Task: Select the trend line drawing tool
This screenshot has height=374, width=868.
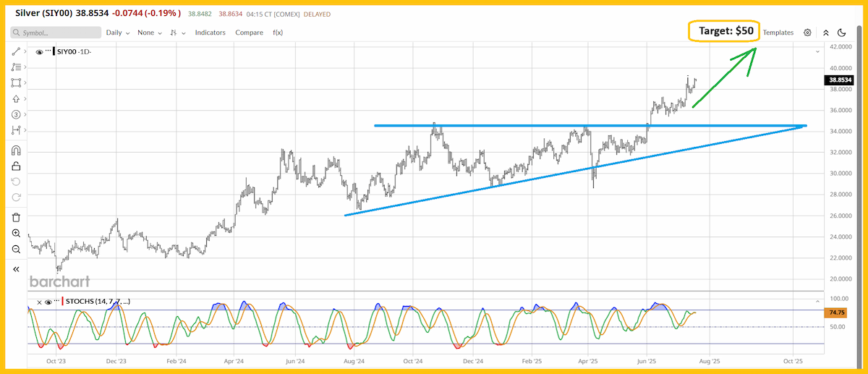Action: click(x=15, y=51)
